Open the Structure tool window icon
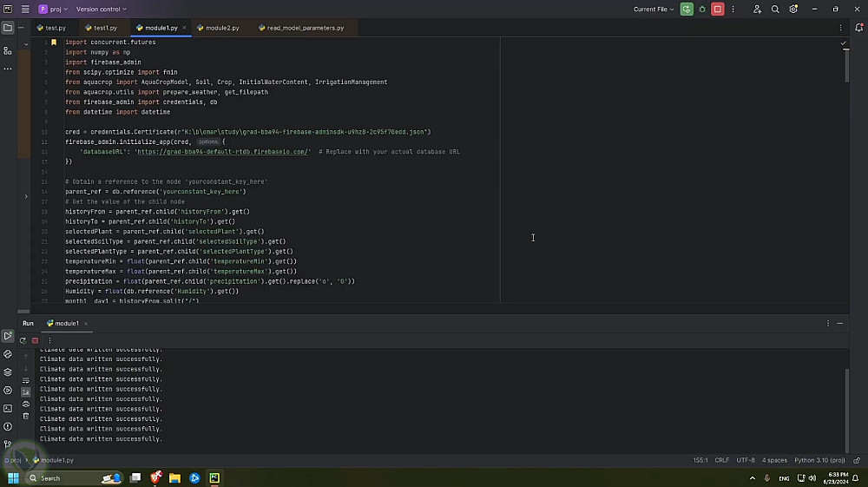The height and width of the screenshot is (487, 868). [x=8, y=50]
